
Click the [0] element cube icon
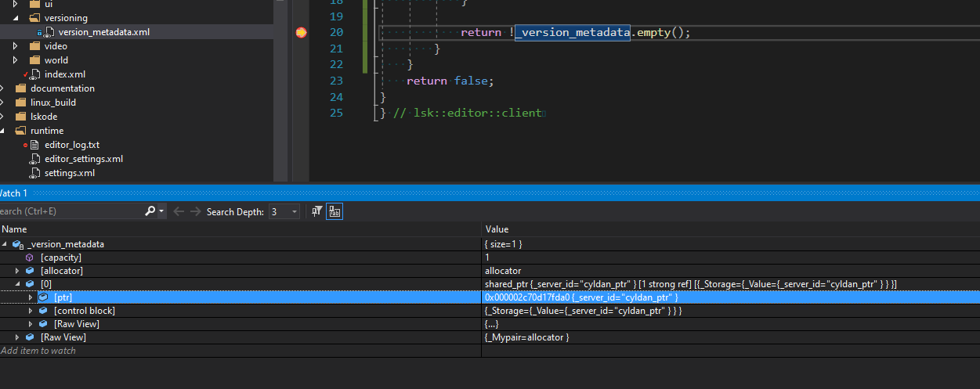30,284
